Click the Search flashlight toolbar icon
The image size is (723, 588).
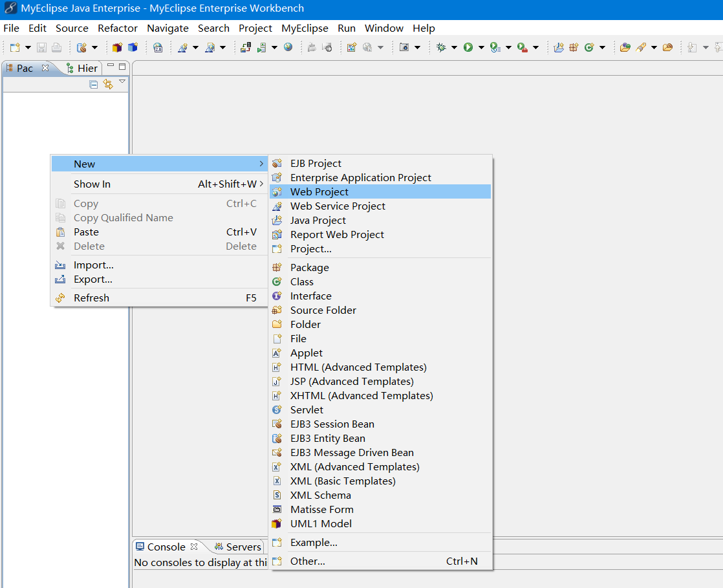coord(641,47)
